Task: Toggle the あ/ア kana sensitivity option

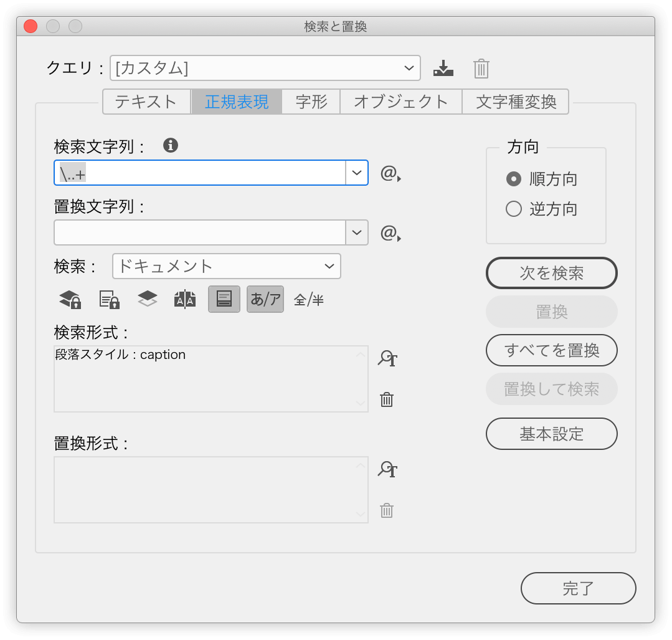Action: click(x=265, y=299)
